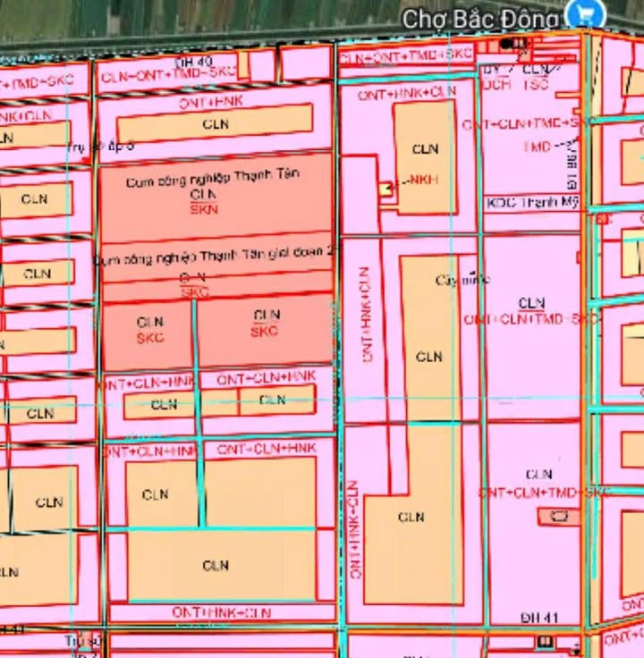644x658 pixels.
Task: Click the book symbol below ĐH 41
Action: [x=545, y=642]
